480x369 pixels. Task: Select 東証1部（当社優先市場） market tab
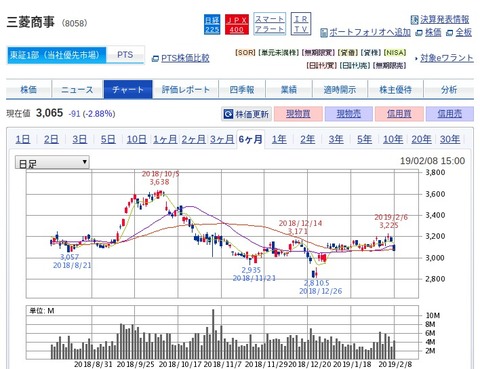56,55
